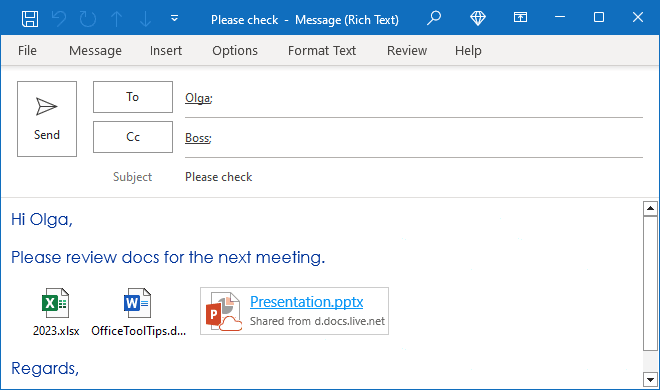Open the File menu
This screenshot has width=660, height=390.
[27, 50]
